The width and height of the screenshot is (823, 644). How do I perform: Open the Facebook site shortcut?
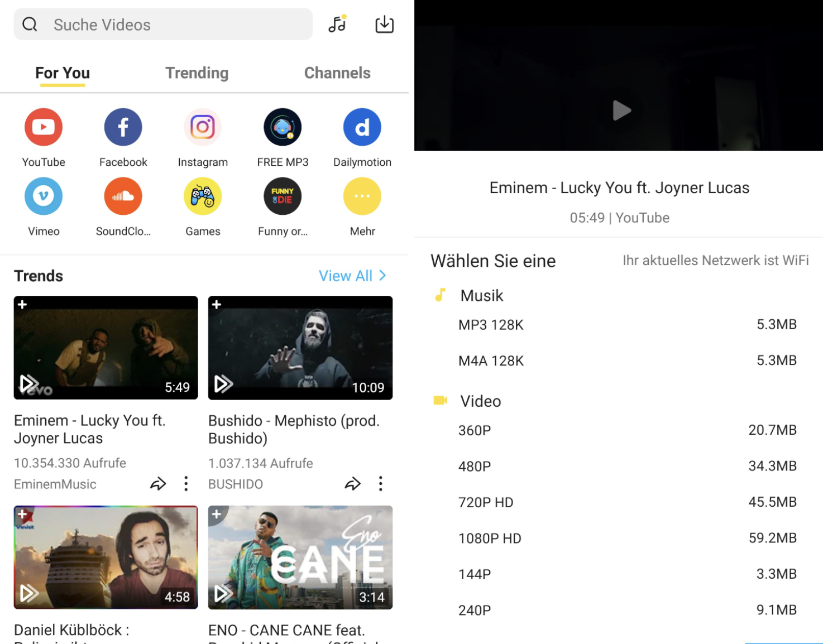click(123, 127)
